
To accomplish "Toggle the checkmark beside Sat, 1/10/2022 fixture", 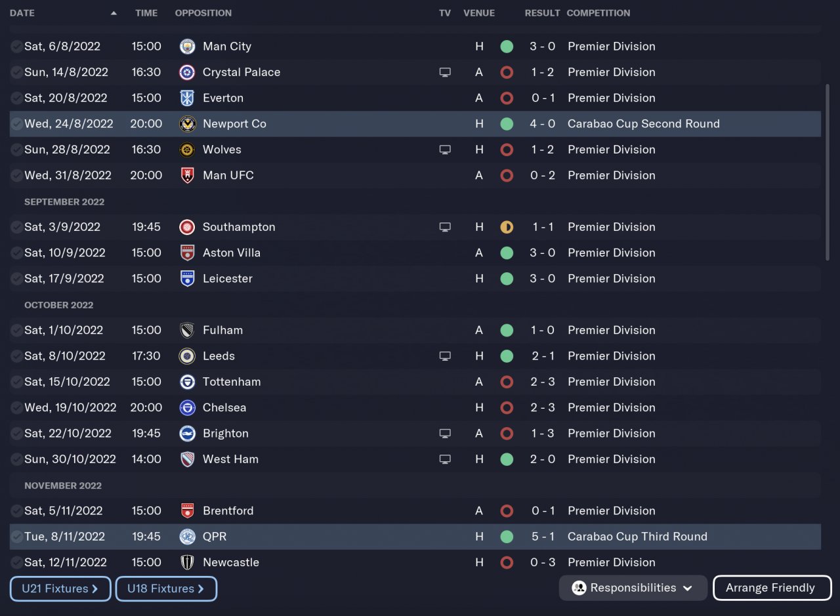I will point(16,330).
